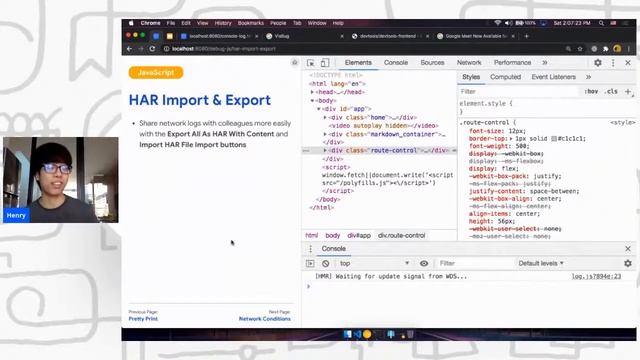Image resolution: width=640 pixels, height=360 pixels.
Task: Open the Apple menu
Action: pos(131,23)
